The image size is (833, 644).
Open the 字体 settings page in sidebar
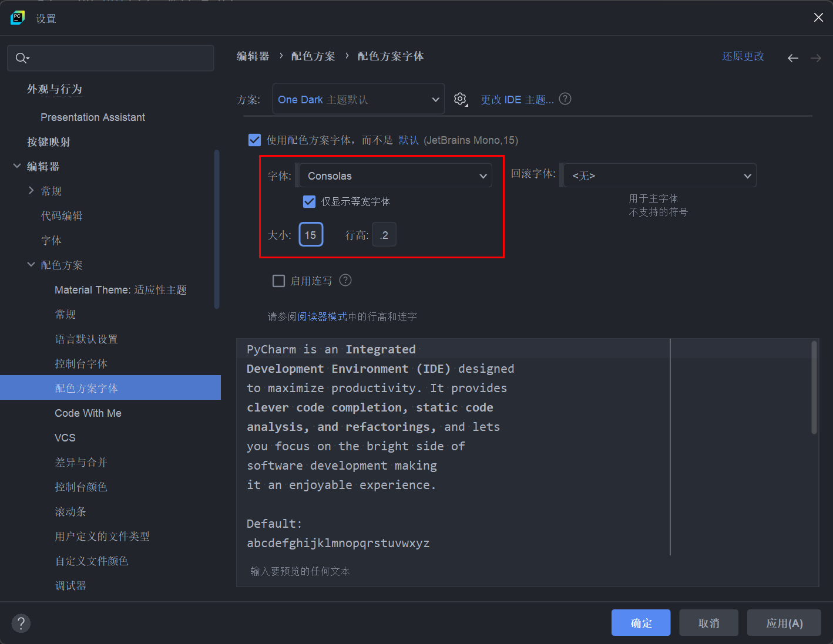click(51, 240)
